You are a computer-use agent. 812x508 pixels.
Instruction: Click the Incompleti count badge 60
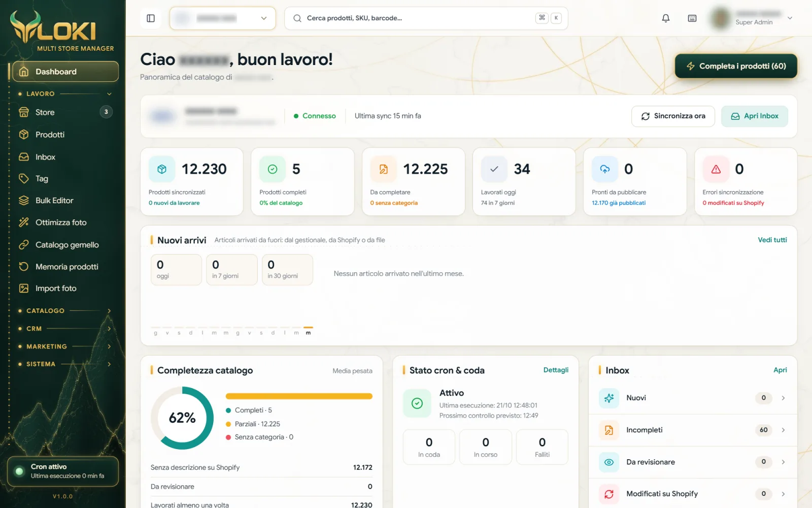coord(764,430)
